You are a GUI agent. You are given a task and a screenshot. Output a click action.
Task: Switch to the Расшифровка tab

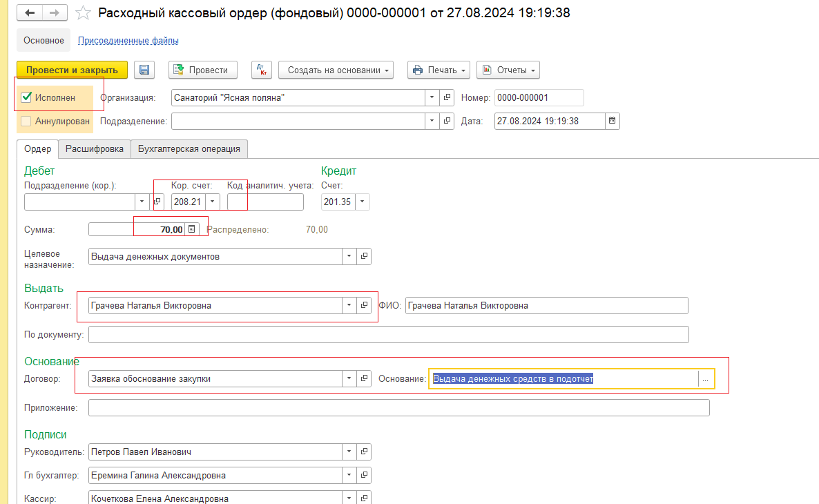(95, 149)
